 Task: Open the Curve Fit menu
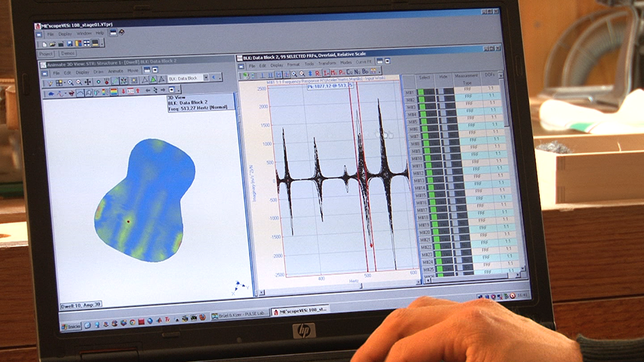click(x=364, y=62)
